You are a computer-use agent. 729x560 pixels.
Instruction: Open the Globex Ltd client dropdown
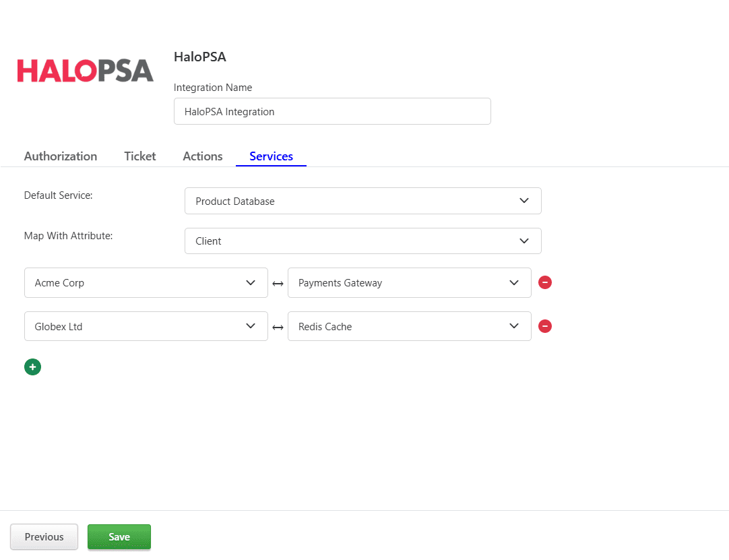pos(146,327)
